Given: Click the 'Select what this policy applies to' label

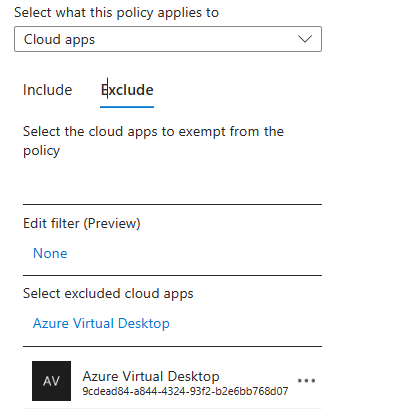Looking at the screenshot, I should pyautogui.click(x=116, y=13).
